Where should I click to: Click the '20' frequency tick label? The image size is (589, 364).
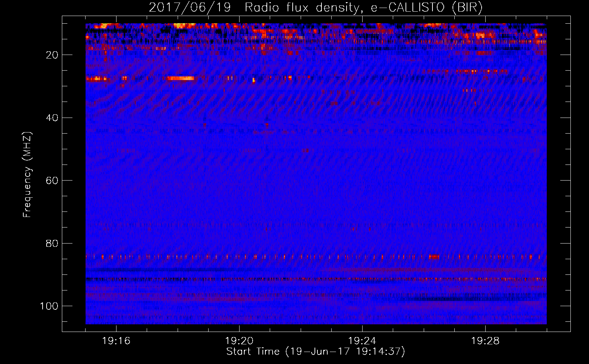52,55
